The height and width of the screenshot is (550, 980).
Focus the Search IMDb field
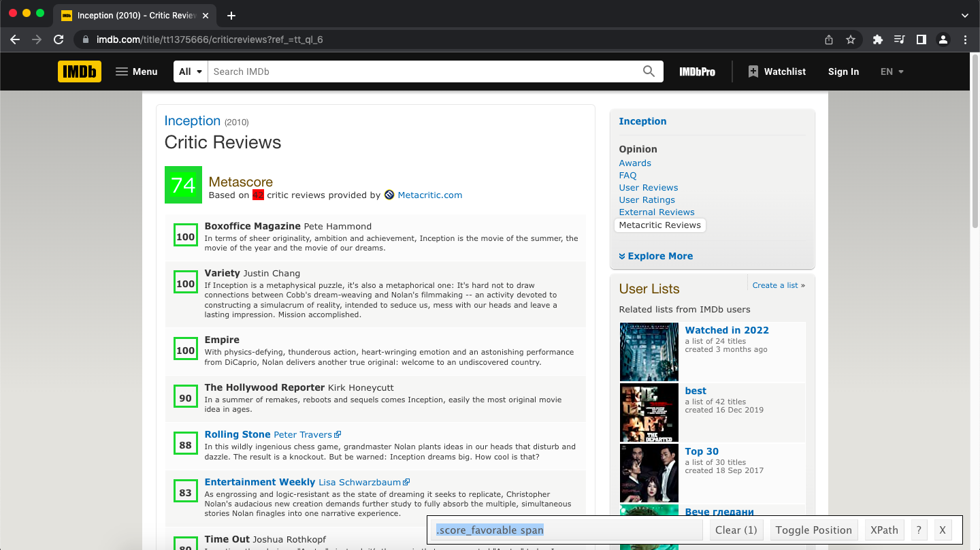tap(423, 71)
